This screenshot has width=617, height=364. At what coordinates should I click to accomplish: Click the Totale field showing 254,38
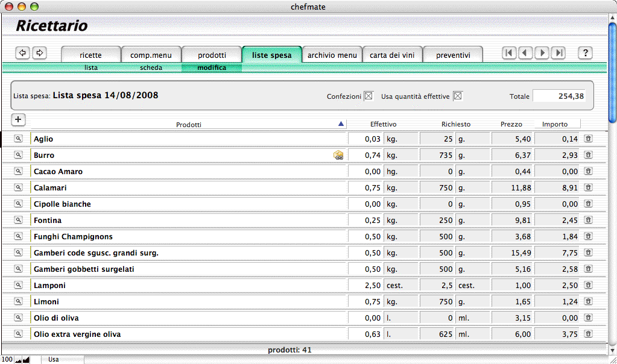coord(559,96)
